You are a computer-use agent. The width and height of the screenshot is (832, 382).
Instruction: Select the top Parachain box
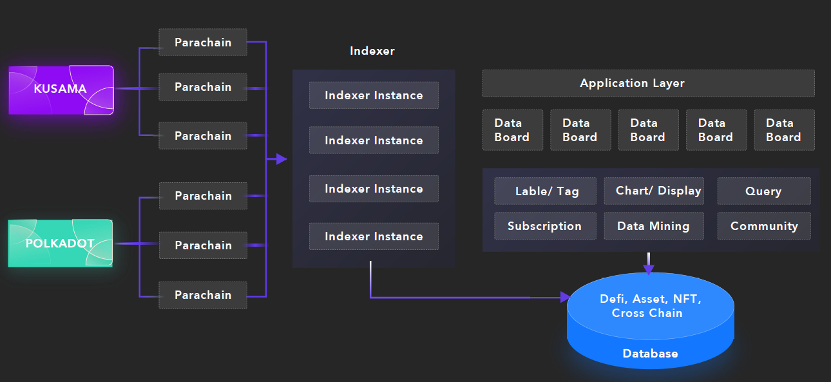click(x=203, y=42)
